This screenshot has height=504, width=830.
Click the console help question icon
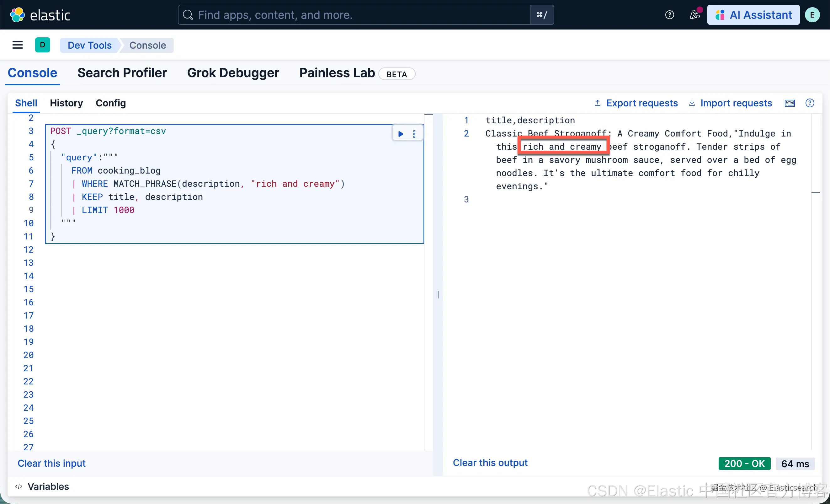[810, 103]
